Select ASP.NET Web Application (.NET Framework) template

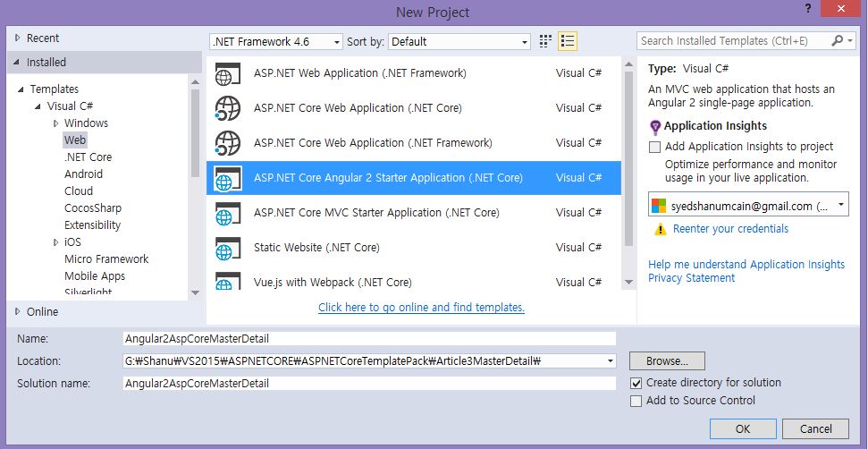[x=414, y=73]
